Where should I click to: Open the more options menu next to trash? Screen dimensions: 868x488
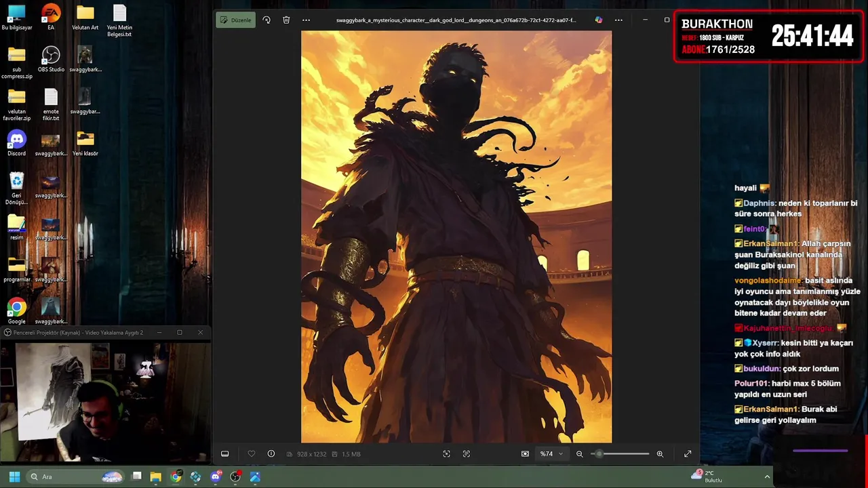306,20
